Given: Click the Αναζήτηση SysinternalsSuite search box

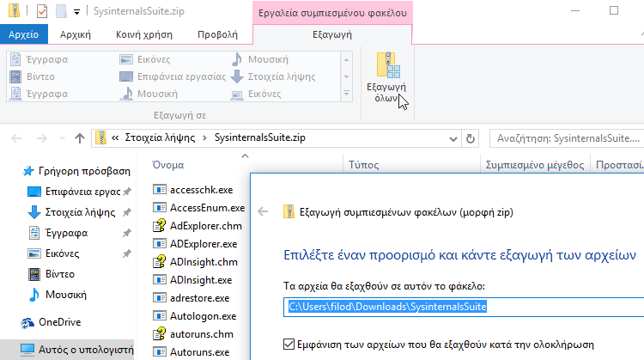Looking at the screenshot, I should tap(567, 138).
